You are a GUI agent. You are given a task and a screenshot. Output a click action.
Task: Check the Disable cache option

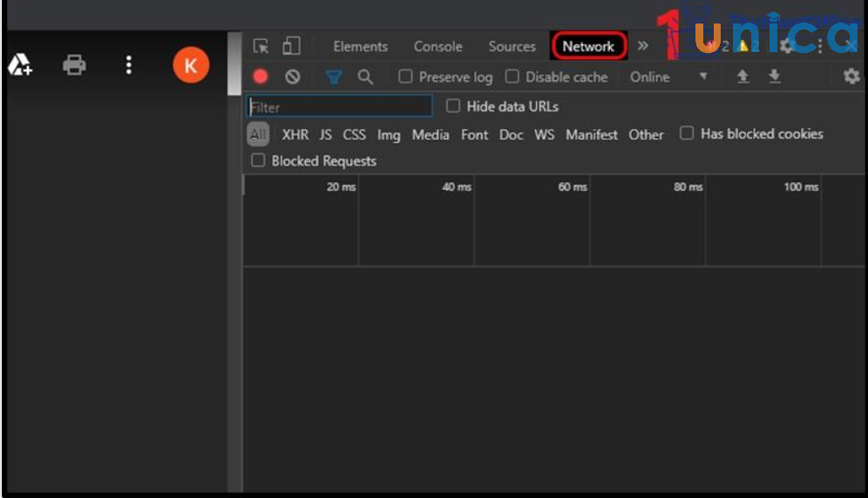[x=512, y=77]
